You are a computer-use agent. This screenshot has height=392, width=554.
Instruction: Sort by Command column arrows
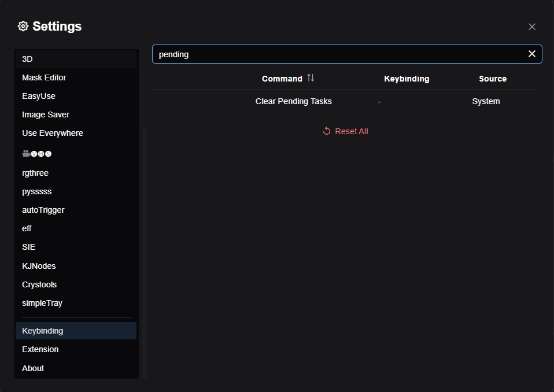pos(311,77)
